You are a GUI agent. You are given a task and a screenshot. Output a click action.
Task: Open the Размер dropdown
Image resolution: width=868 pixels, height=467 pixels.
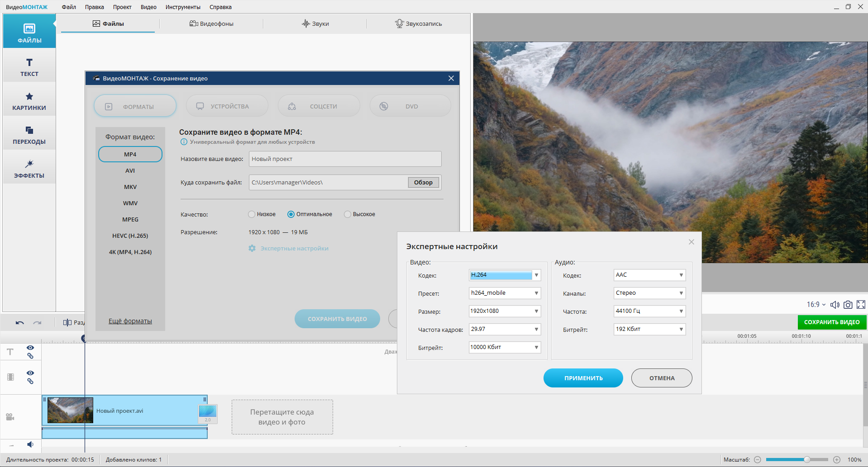pos(505,311)
